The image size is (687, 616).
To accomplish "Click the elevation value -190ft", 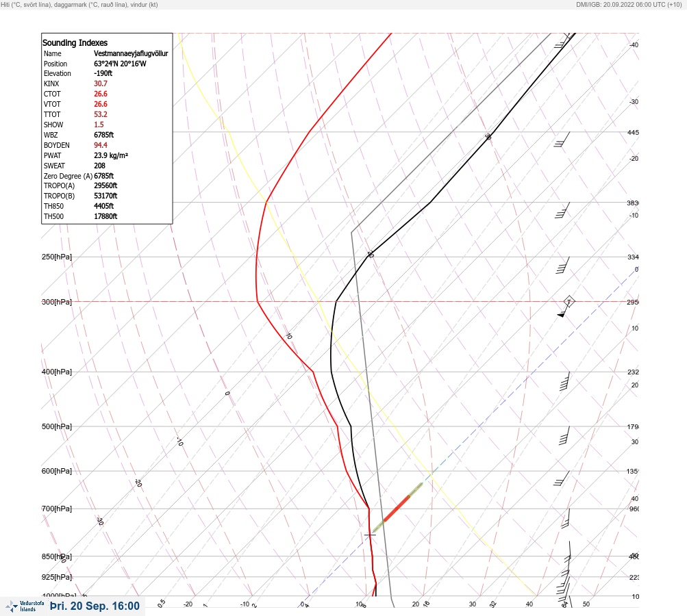I will (103, 73).
